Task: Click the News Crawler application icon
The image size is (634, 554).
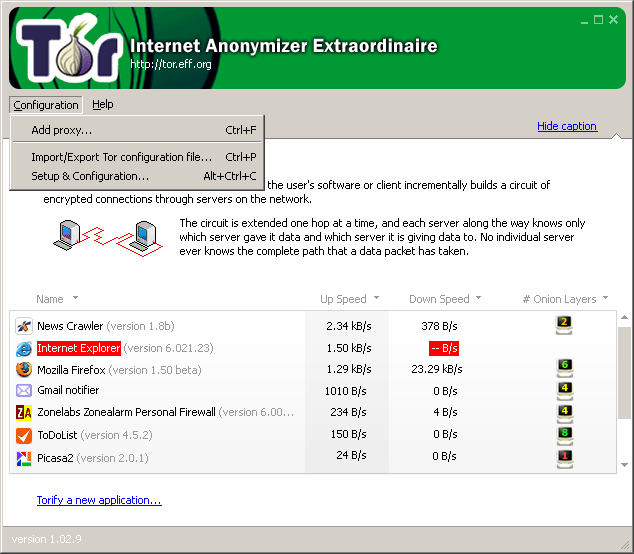Action: tap(24, 326)
